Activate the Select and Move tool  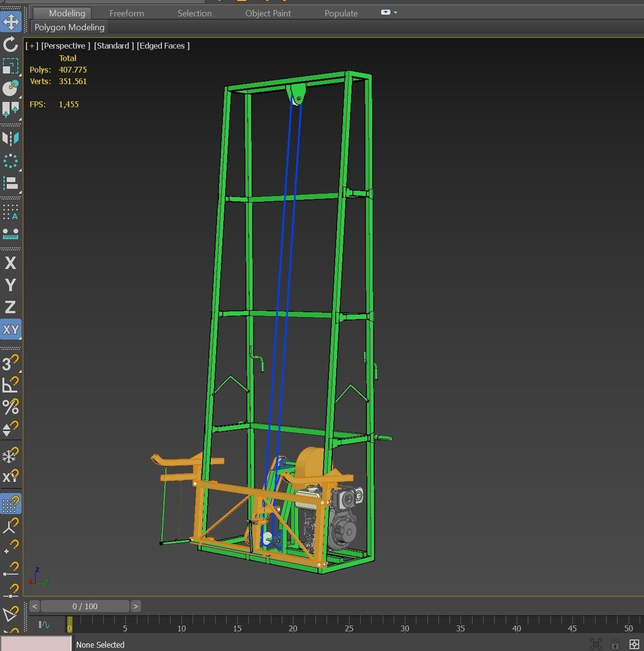coord(11,22)
